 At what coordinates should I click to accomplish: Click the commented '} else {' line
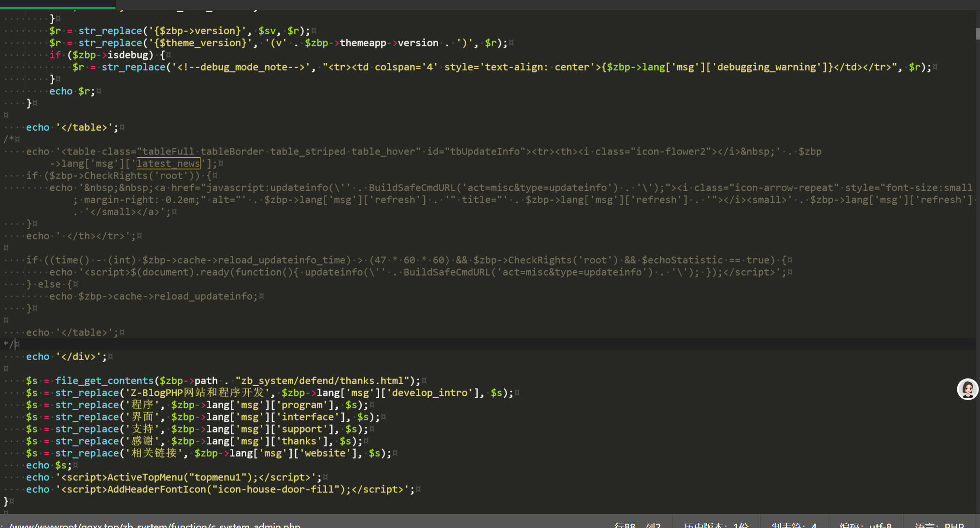[49, 284]
